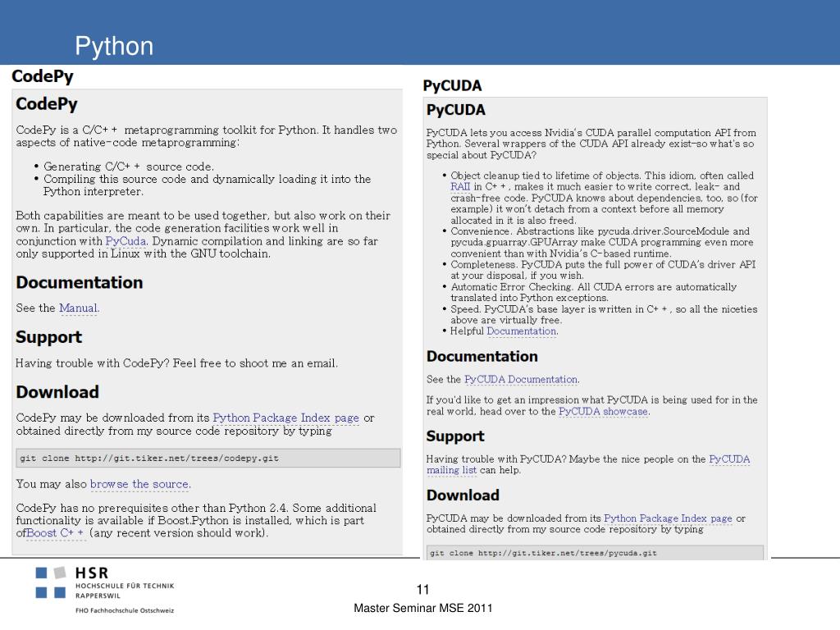Image resolution: width=840 pixels, height=630 pixels.
Task: Click 'Master Seminar MSE 2011' footer text
Action: [x=422, y=608]
